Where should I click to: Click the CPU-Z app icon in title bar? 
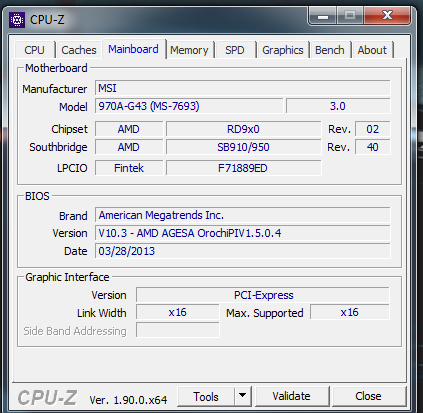(17, 20)
